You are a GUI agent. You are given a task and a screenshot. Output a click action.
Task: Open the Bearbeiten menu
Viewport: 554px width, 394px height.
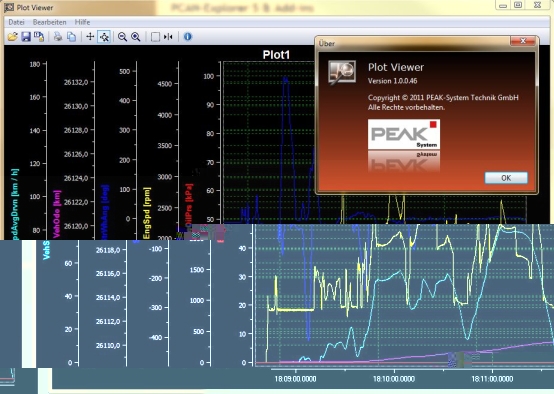49,22
